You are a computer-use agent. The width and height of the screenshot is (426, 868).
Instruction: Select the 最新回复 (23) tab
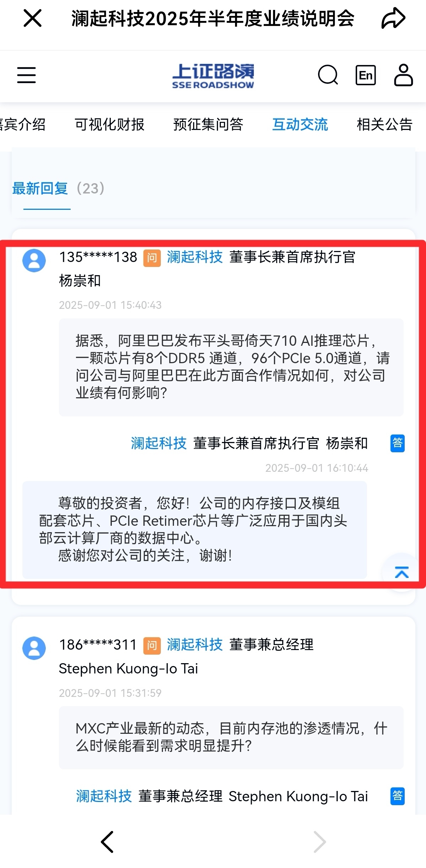[x=59, y=189]
